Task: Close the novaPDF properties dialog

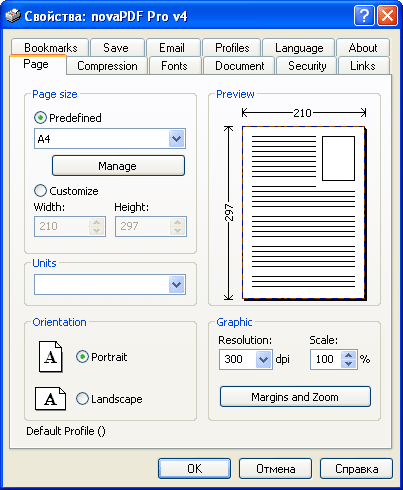Action: 387,16
